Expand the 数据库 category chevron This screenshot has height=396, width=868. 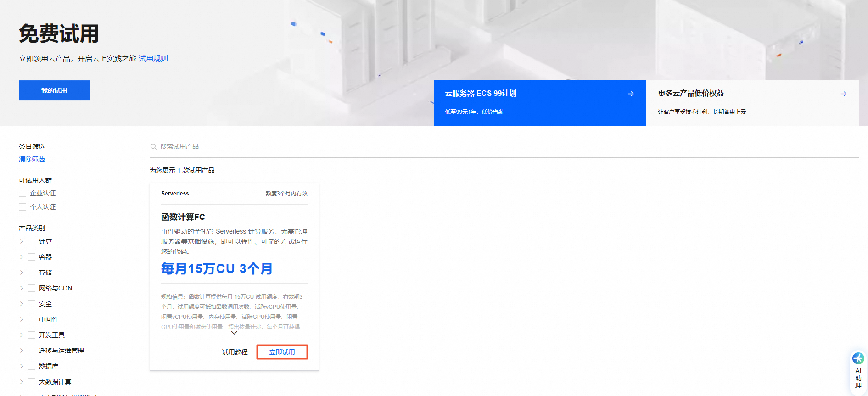tap(21, 366)
